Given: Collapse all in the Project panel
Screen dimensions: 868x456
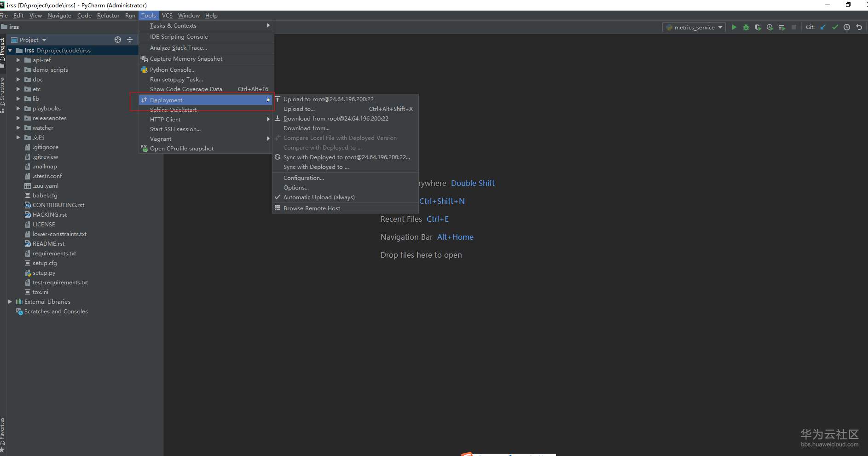Looking at the screenshot, I should [x=130, y=40].
